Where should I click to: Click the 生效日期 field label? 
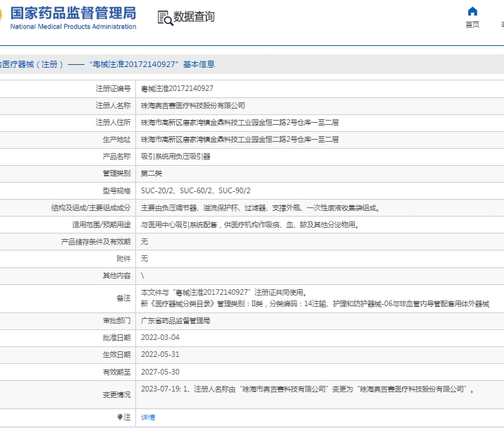(x=117, y=355)
